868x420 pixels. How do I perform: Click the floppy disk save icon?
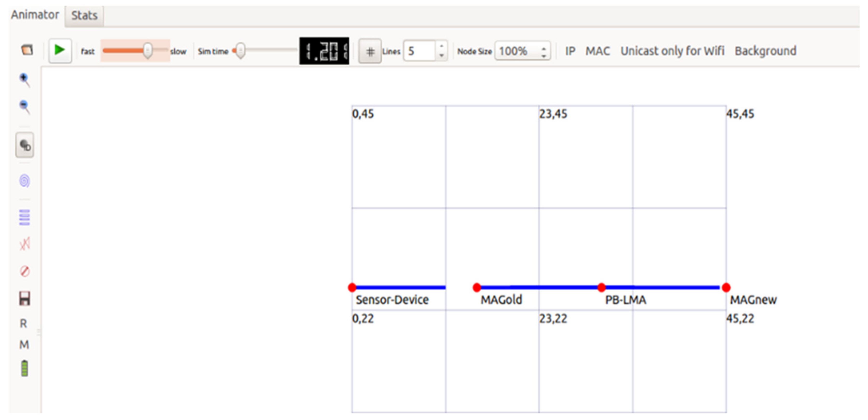click(25, 299)
